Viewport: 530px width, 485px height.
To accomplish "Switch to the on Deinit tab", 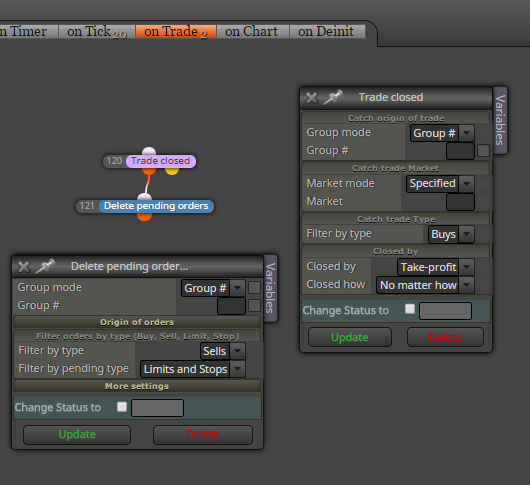I will [327, 32].
